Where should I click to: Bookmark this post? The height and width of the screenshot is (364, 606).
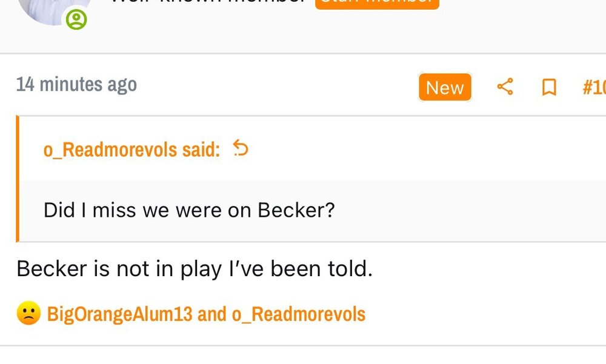(x=549, y=88)
